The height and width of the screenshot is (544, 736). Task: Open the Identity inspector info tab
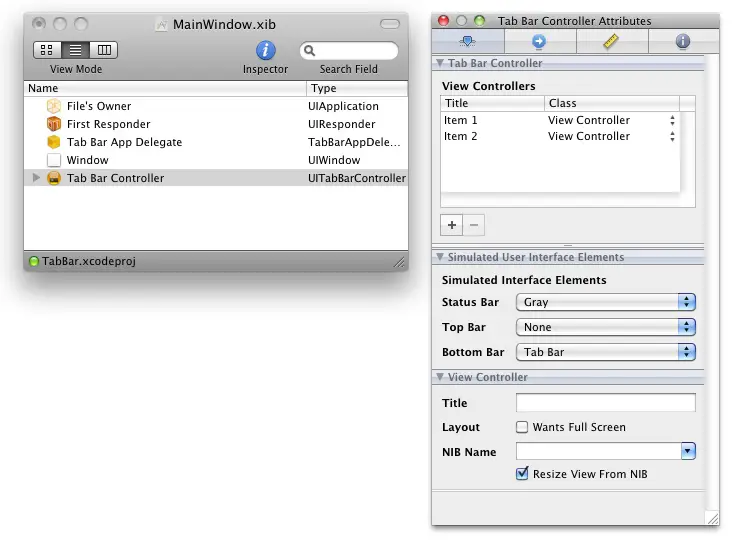tap(683, 42)
